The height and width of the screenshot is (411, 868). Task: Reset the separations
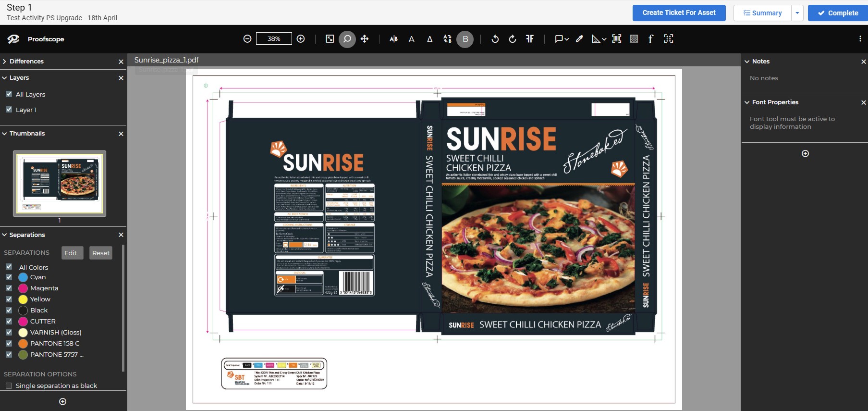point(101,253)
